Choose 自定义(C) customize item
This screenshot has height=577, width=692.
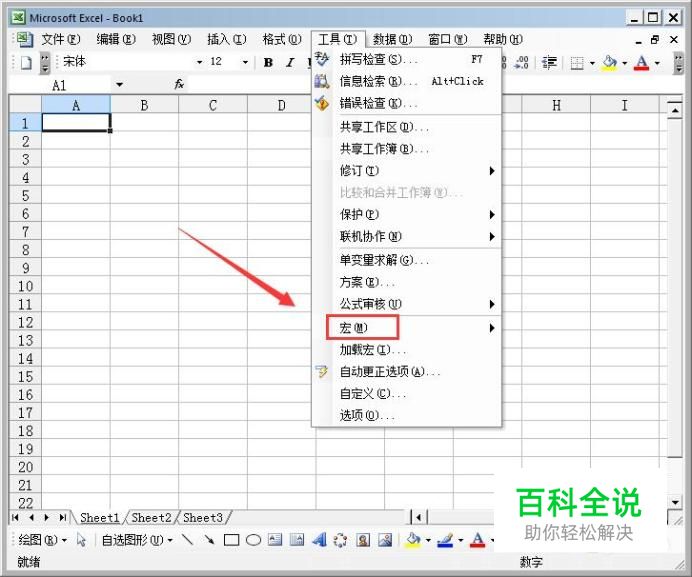[407, 394]
